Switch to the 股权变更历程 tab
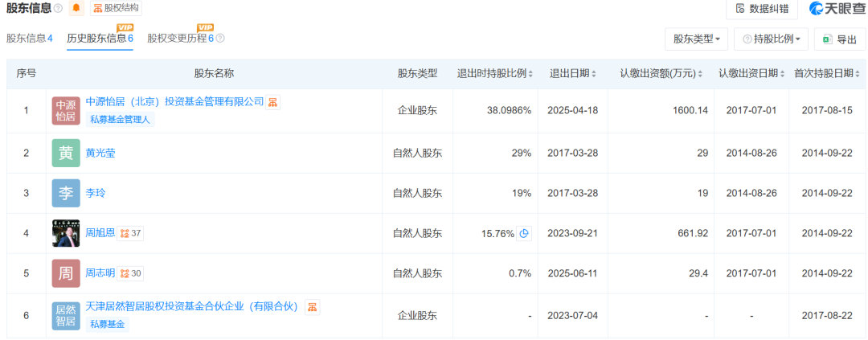 click(x=180, y=39)
